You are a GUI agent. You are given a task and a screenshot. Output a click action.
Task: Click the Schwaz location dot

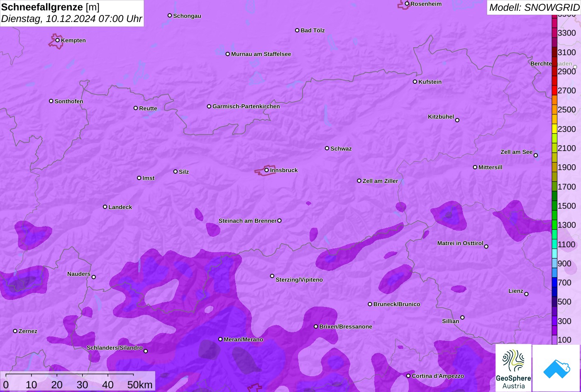(327, 149)
